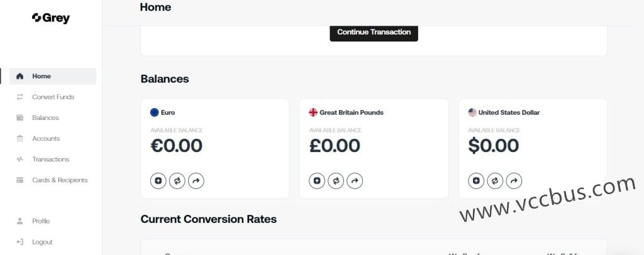Click the Continue Transaction button
Viewport: 644px width, 255px height.
coord(374,33)
